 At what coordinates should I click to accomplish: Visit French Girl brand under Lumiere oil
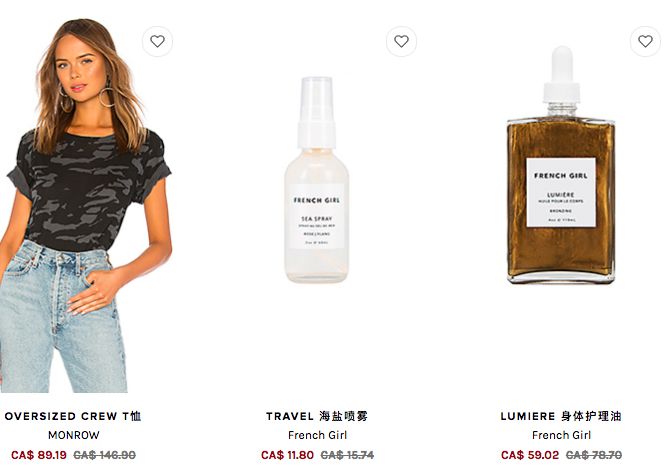(x=561, y=435)
